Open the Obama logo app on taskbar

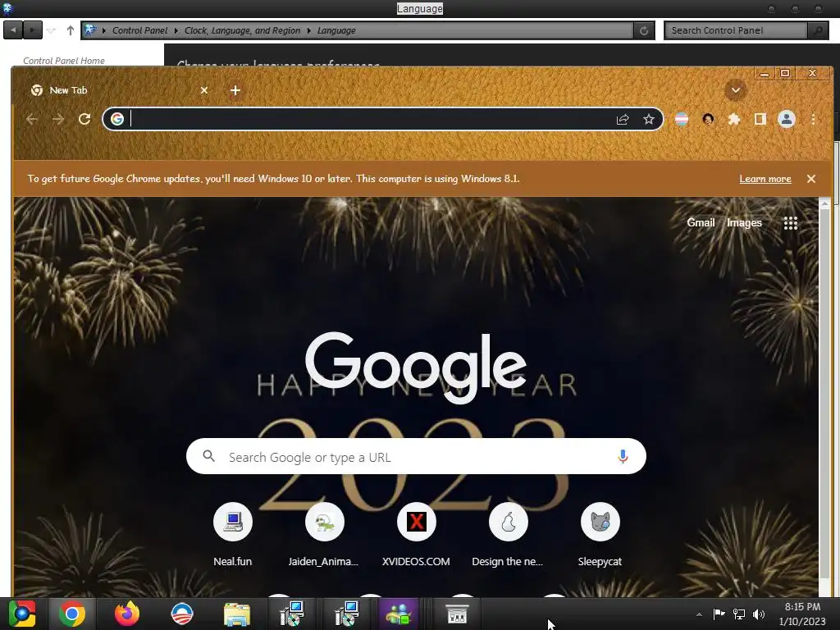point(182,614)
